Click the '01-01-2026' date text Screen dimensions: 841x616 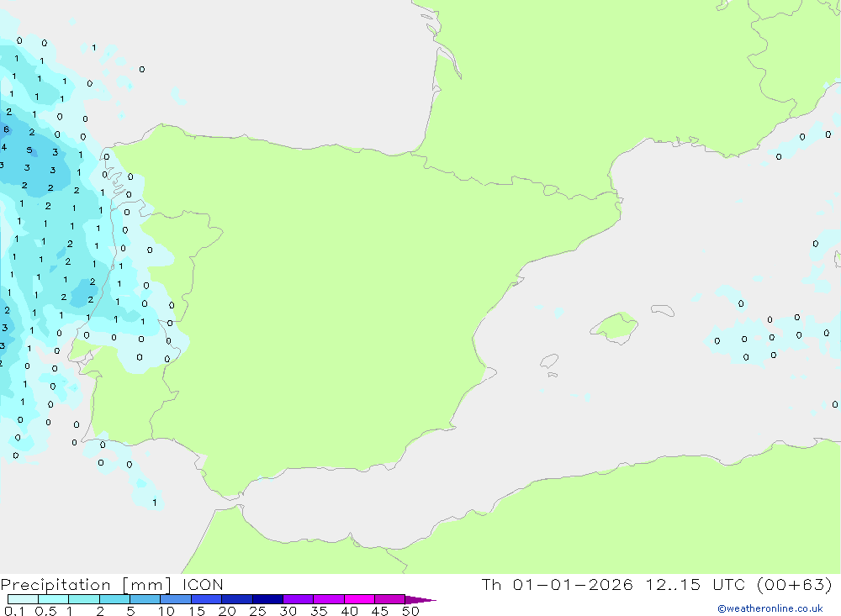pos(573,584)
